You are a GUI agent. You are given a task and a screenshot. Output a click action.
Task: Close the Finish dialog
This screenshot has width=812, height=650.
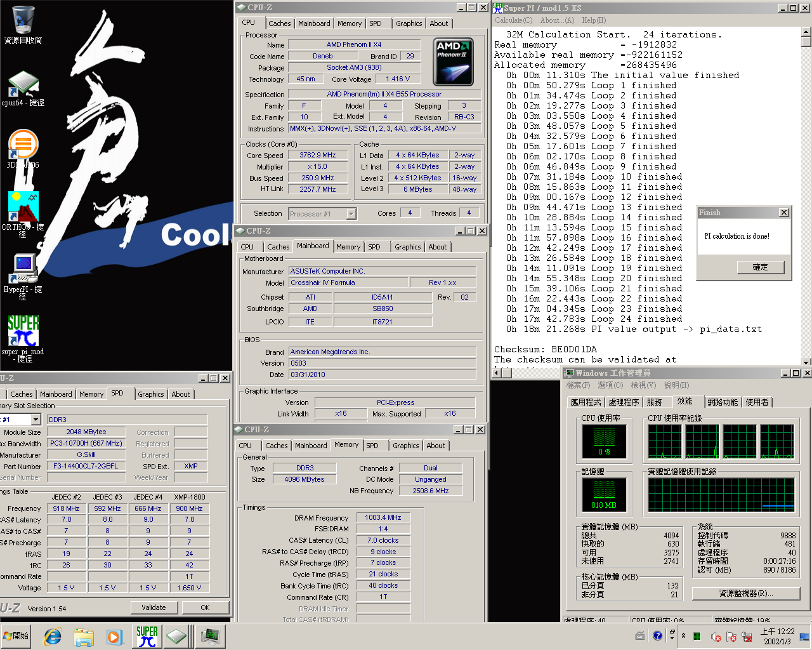pos(784,213)
